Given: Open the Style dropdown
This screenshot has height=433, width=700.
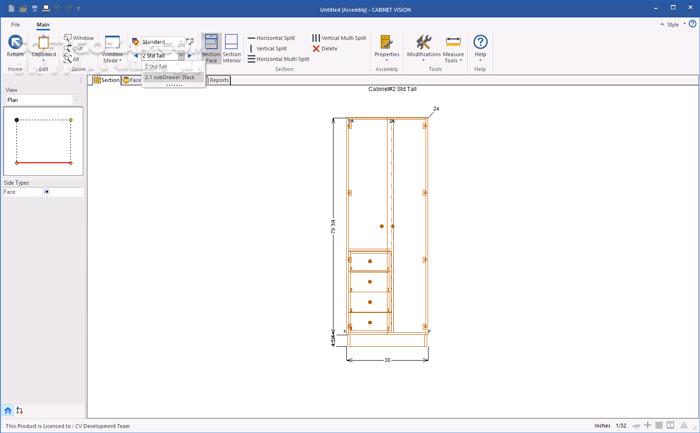Looking at the screenshot, I should [676, 25].
